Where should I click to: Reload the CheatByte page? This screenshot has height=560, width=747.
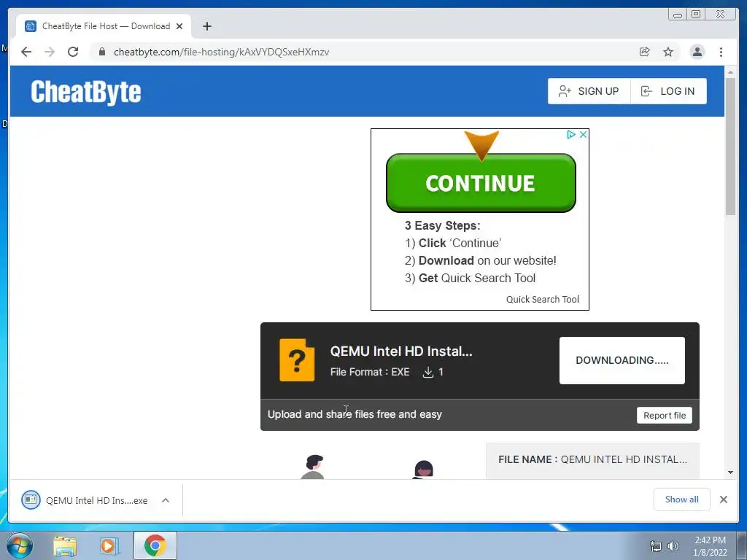(73, 52)
